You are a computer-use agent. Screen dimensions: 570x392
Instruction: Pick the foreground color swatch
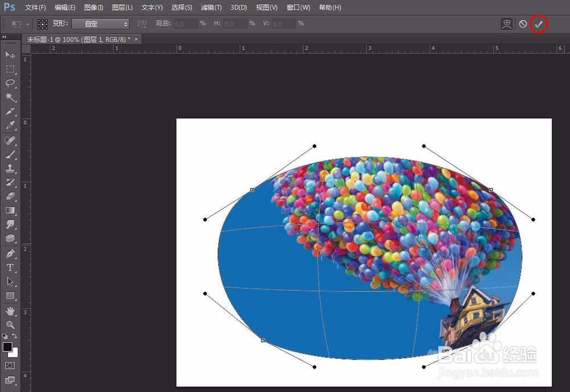pyautogui.click(x=7, y=346)
